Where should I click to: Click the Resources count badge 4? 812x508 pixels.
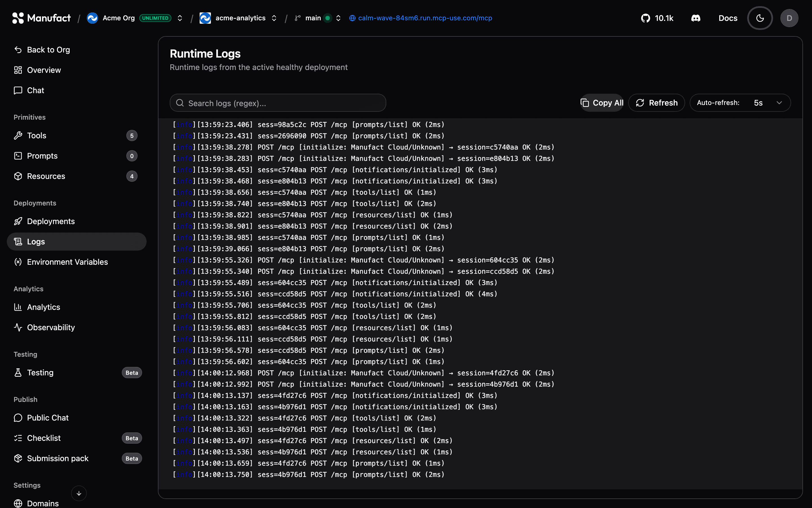pyautogui.click(x=132, y=176)
